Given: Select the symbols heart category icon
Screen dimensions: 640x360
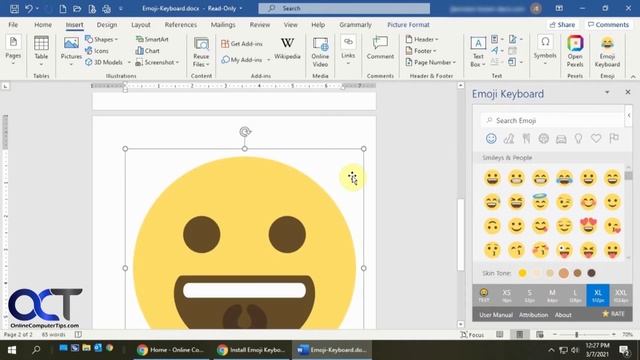Looking at the screenshot, I should point(596,139).
